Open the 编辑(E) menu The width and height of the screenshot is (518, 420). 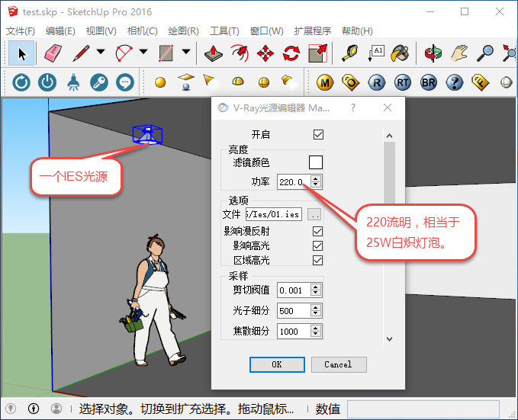pyautogui.click(x=60, y=31)
